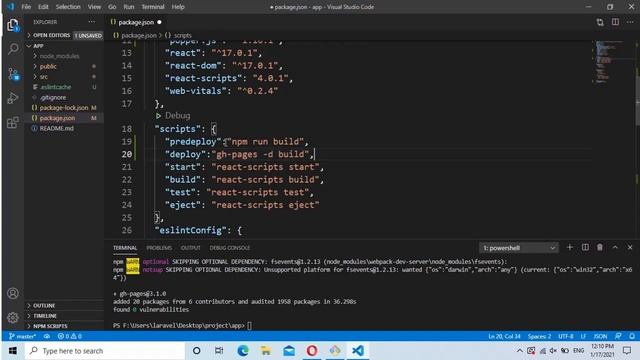Open editor More Actions ellipsis

pos(630,22)
